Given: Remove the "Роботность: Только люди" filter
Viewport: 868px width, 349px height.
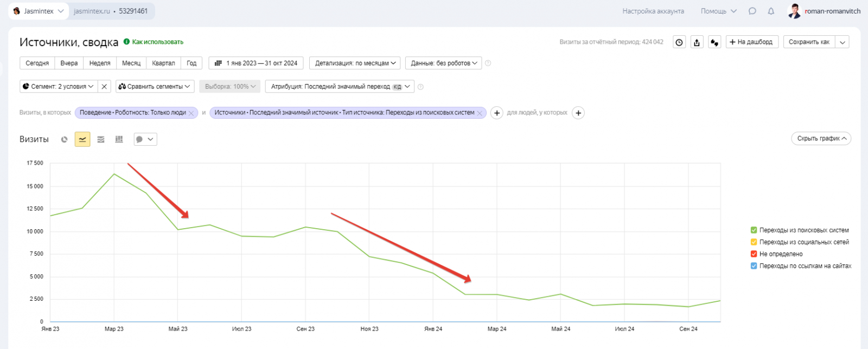Looking at the screenshot, I should click(192, 113).
